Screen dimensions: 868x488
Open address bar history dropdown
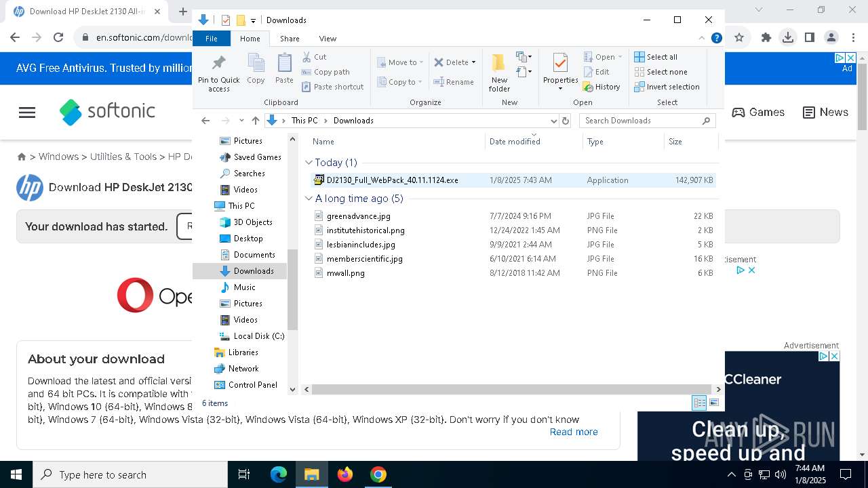click(x=553, y=121)
